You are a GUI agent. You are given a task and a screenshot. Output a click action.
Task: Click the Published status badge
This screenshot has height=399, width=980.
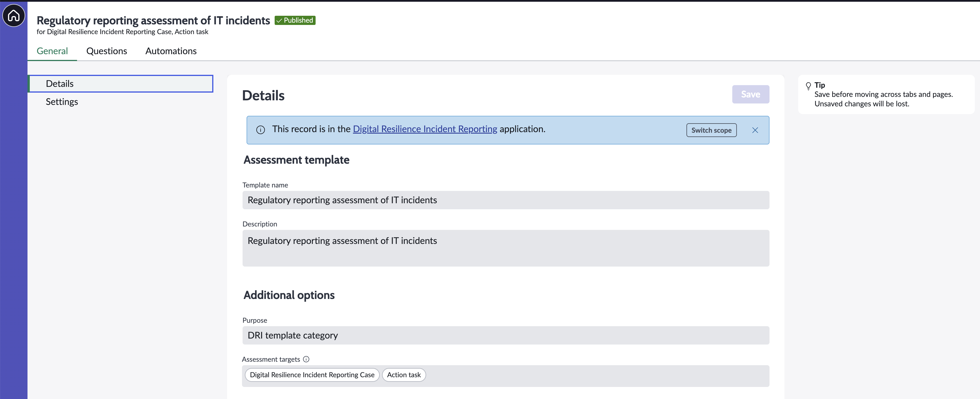coord(295,20)
